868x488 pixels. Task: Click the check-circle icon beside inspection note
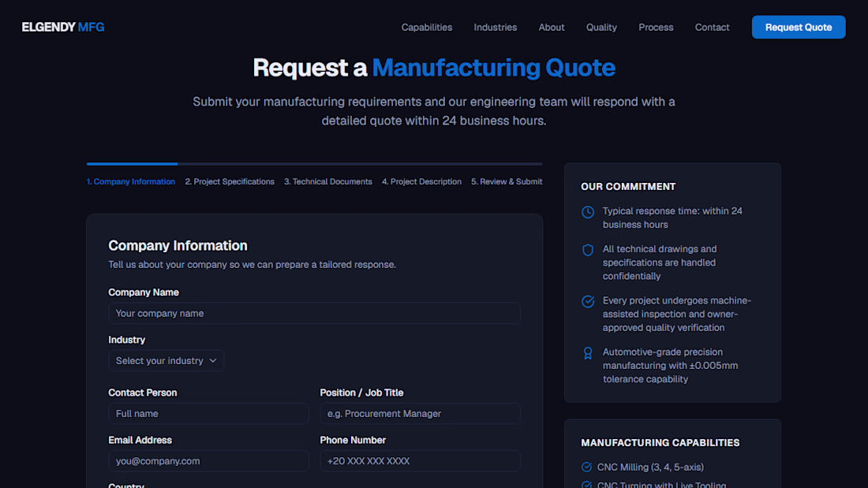point(588,301)
